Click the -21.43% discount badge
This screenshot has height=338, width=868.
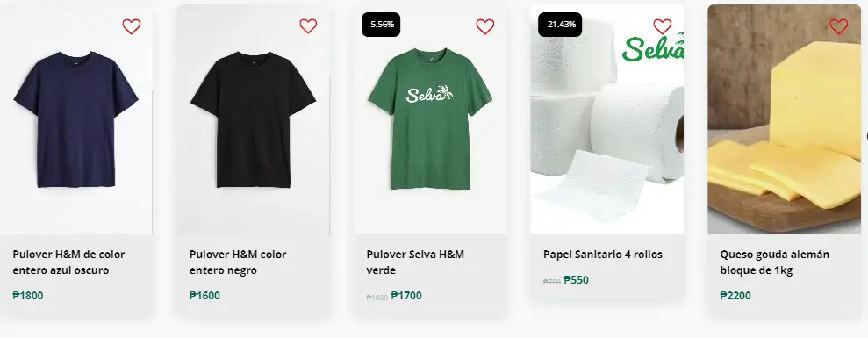[x=560, y=25]
